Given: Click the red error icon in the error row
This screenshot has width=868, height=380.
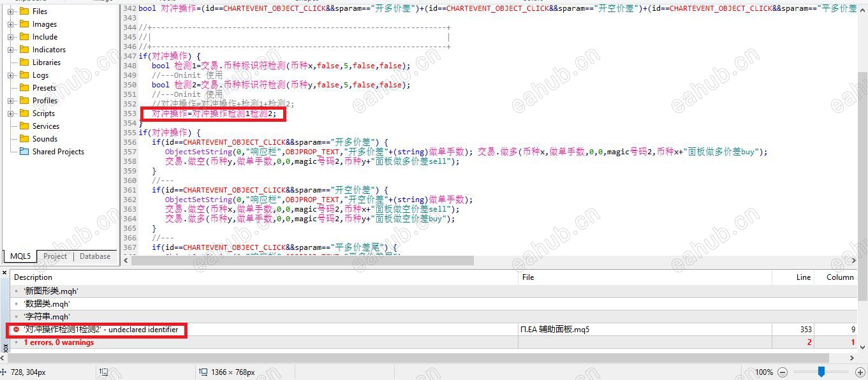Looking at the screenshot, I should [17, 330].
